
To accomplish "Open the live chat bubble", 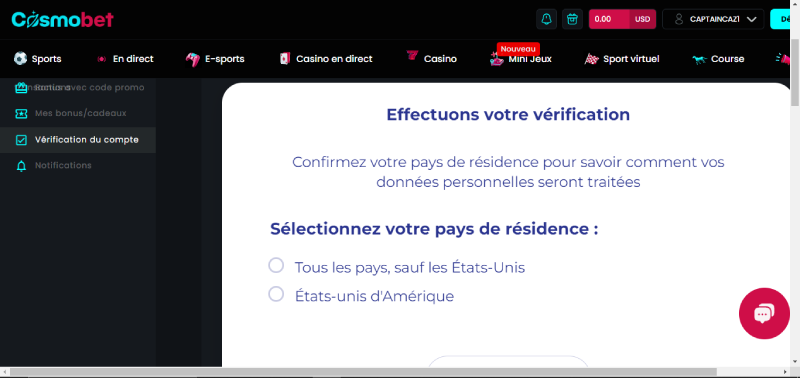I will [x=764, y=313].
